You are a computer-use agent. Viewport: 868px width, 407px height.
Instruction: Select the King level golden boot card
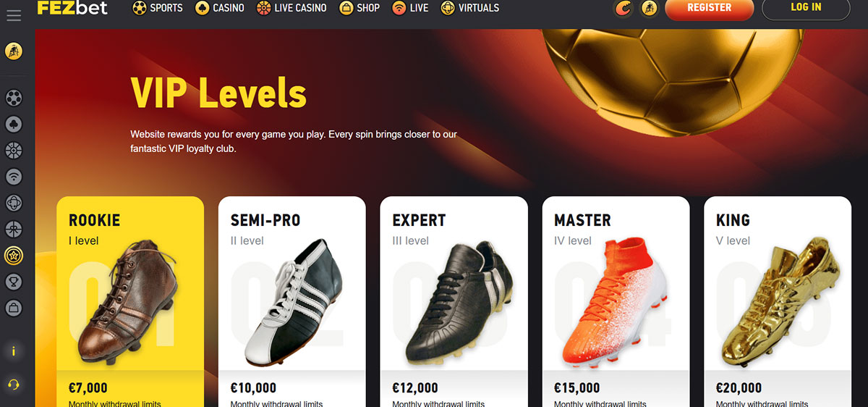coord(778,301)
